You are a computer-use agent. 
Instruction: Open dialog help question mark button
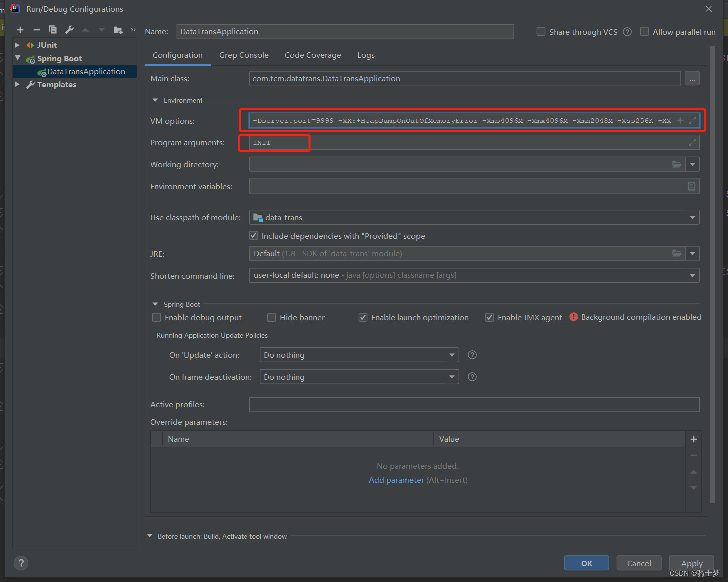click(21, 563)
